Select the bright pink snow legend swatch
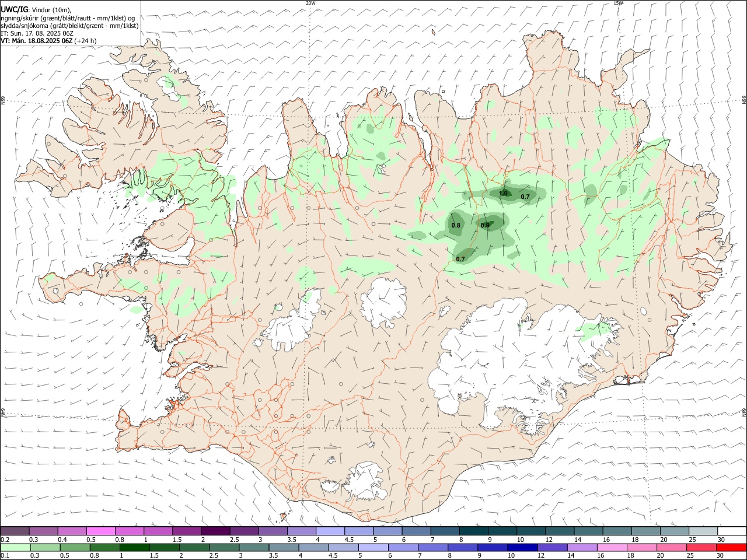Viewport: 747px width, 560px height. tap(100, 531)
